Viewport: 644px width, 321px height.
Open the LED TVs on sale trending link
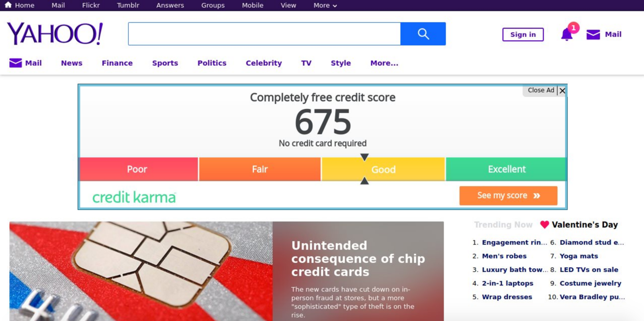tap(589, 270)
